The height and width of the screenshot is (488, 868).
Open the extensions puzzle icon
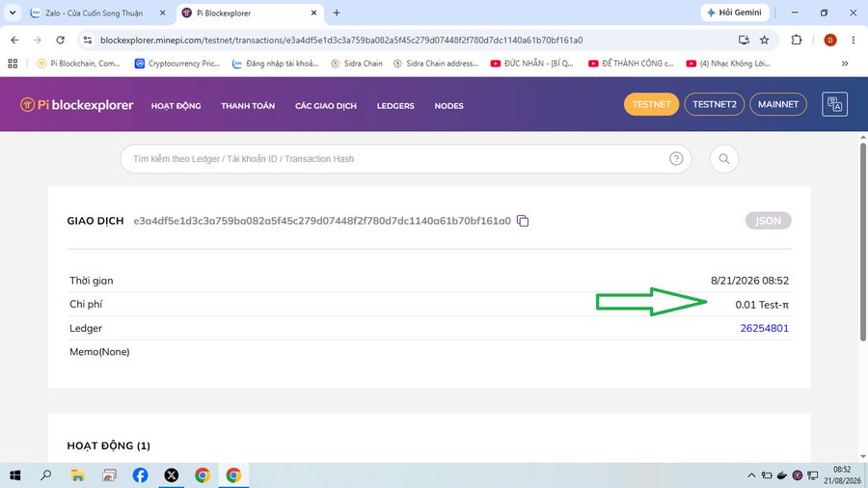click(796, 40)
